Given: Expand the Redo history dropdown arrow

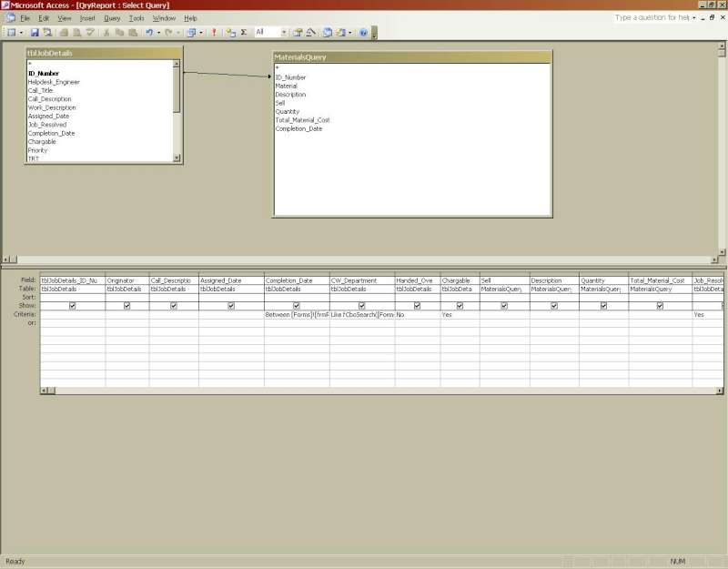Looking at the screenshot, I should click(x=177, y=33).
